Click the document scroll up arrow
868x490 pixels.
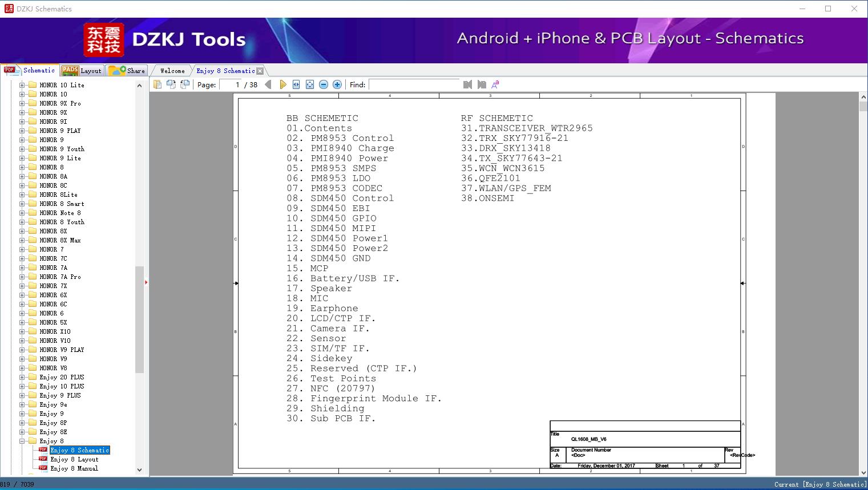[x=863, y=98]
